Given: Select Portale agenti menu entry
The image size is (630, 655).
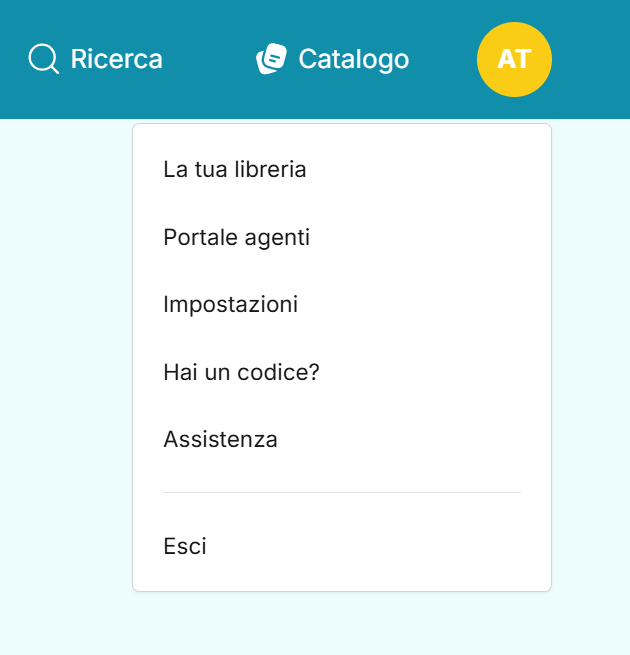Looking at the screenshot, I should [x=237, y=238].
